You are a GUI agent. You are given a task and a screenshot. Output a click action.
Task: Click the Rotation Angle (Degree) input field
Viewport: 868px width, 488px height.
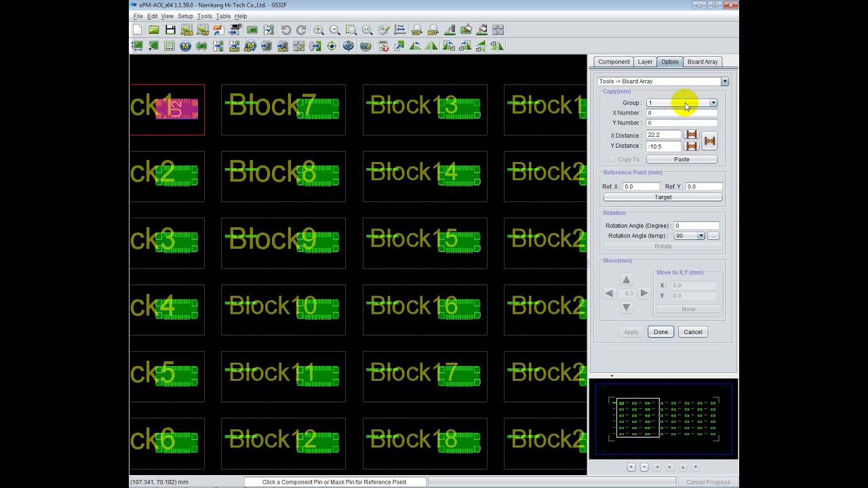click(696, 226)
